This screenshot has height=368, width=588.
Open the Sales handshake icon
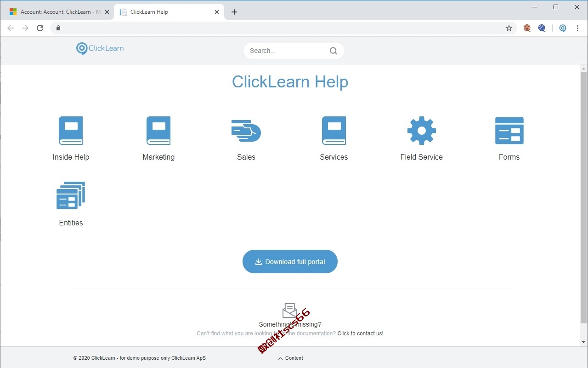[x=246, y=131]
